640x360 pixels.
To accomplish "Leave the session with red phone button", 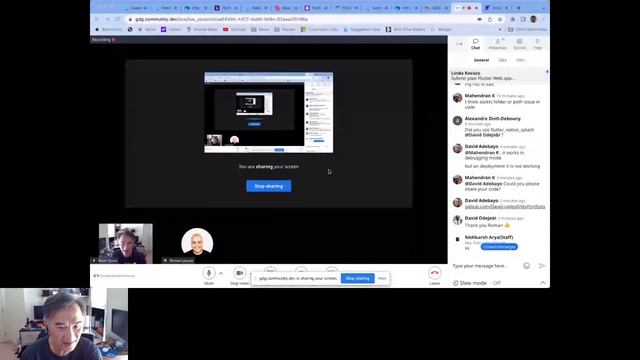I will [x=435, y=273].
